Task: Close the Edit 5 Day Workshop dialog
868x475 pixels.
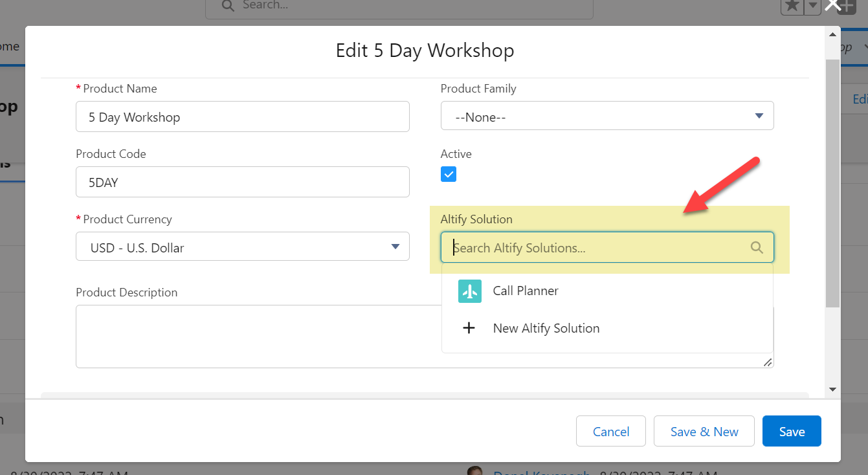Action: pos(832,5)
